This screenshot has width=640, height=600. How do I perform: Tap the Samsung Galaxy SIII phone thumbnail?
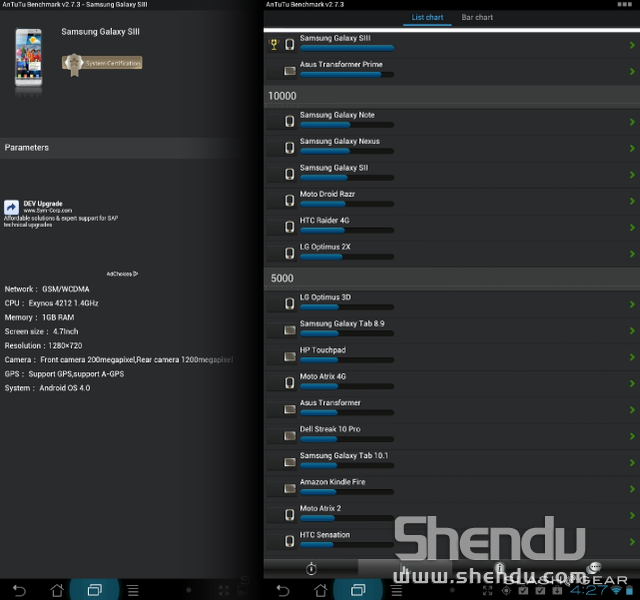tap(29, 56)
